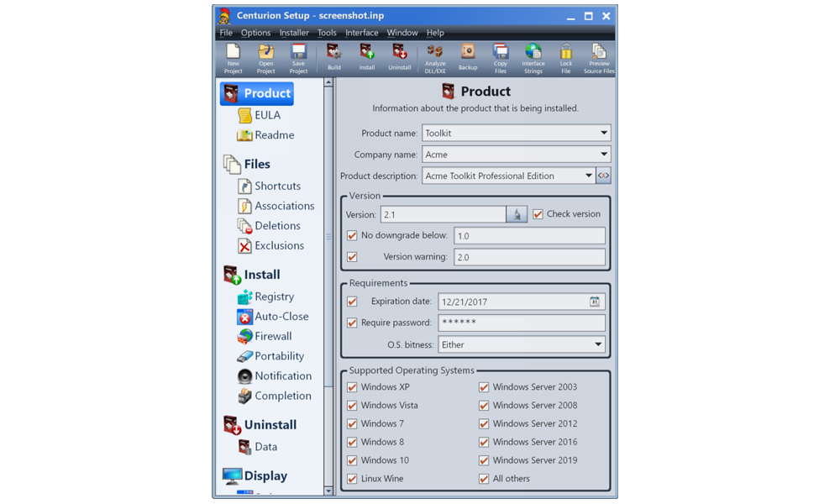This screenshot has width=840, height=504.
Task: Expand the Company name dropdown
Action: coord(603,155)
